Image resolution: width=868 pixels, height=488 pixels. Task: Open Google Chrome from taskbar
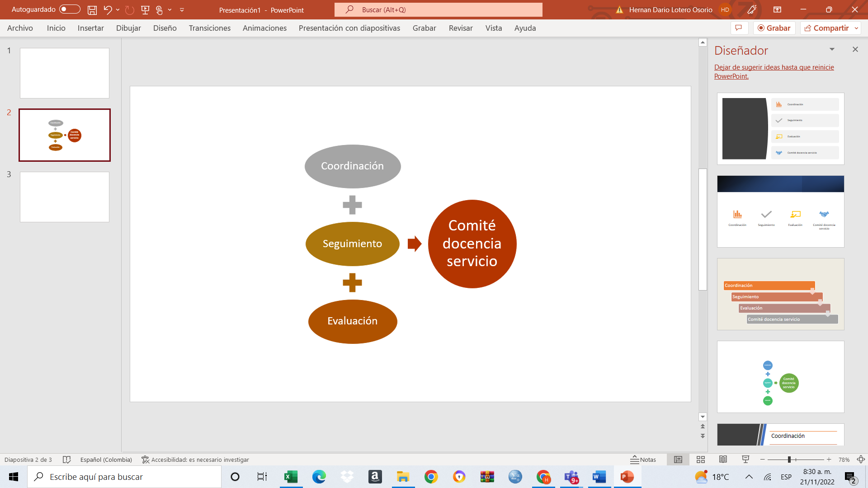pyautogui.click(x=431, y=477)
